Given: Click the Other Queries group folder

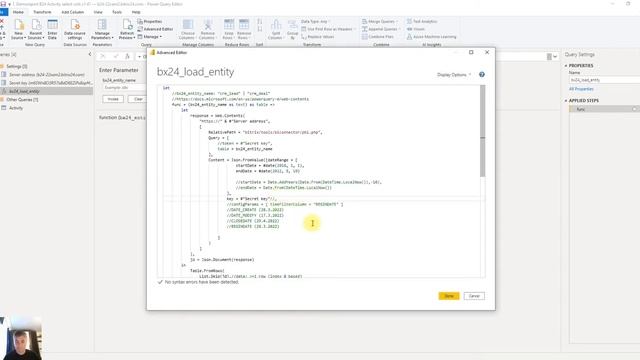Looking at the screenshot, I should (22, 100).
